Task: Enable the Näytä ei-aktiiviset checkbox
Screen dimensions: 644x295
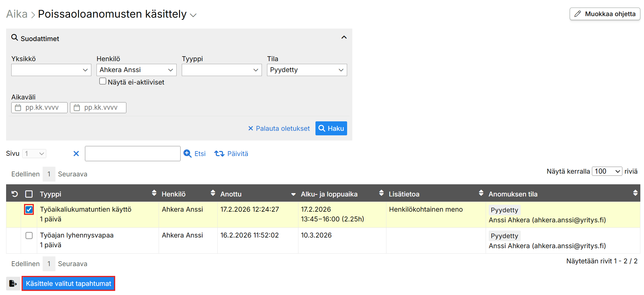Action: pyautogui.click(x=103, y=81)
